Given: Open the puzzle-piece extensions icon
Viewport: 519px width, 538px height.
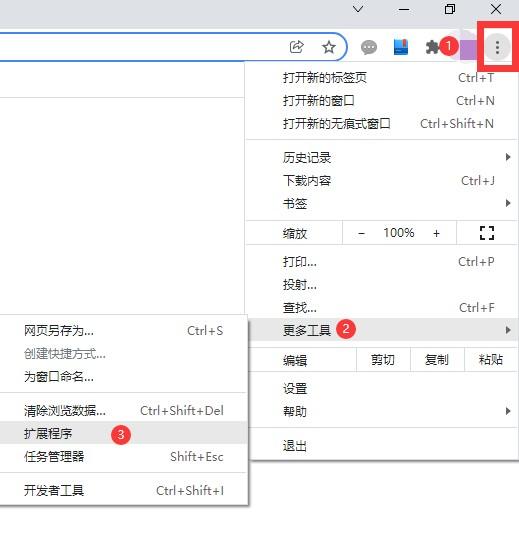Looking at the screenshot, I should pyautogui.click(x=432, y=47).
